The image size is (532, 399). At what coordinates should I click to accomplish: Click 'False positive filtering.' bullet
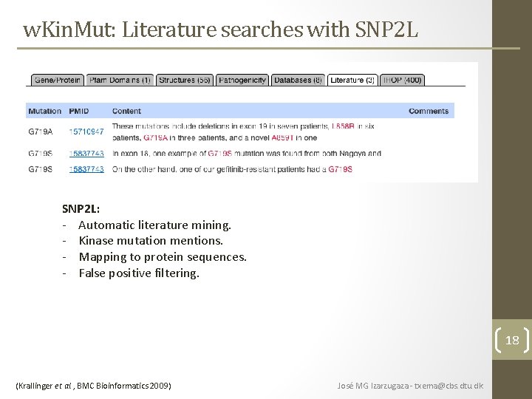139,273
